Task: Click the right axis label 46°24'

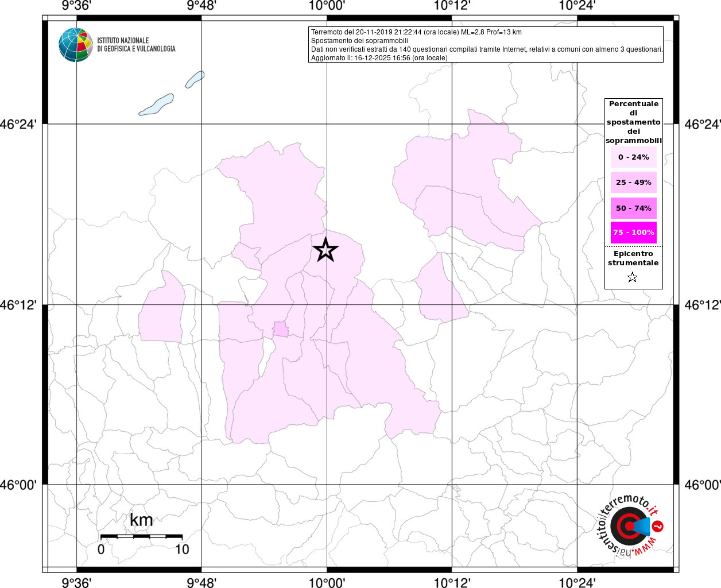Action: pos(703,124)
